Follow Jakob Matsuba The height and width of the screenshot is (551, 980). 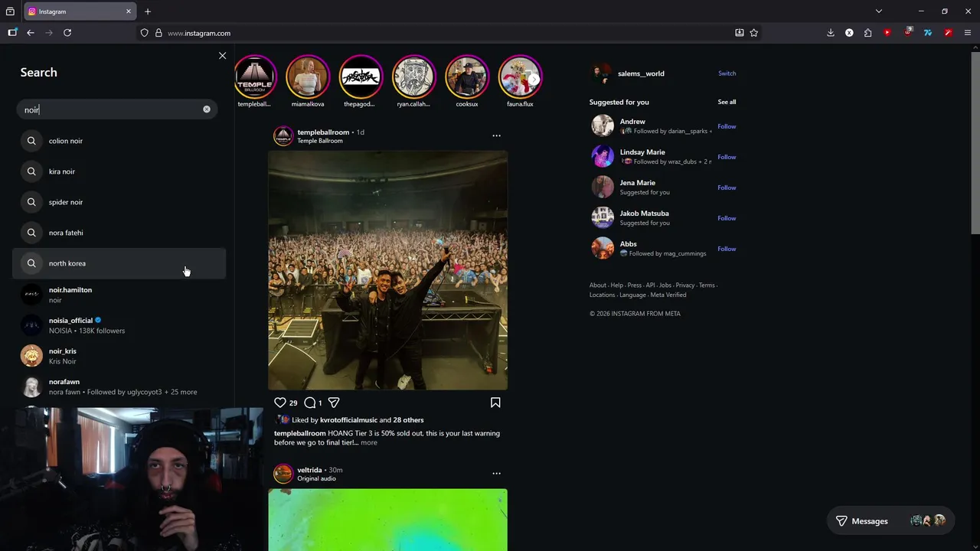(x=727, y=218)
